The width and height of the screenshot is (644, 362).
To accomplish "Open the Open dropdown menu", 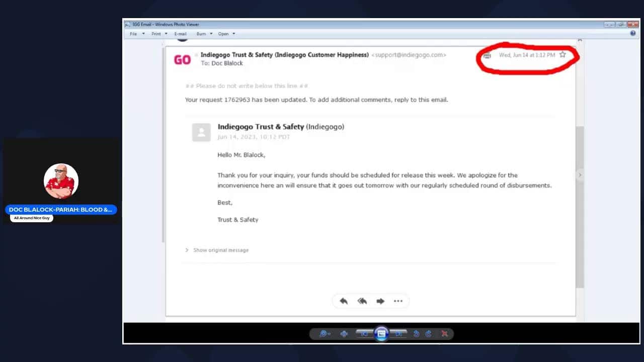I will click(226, 34).
